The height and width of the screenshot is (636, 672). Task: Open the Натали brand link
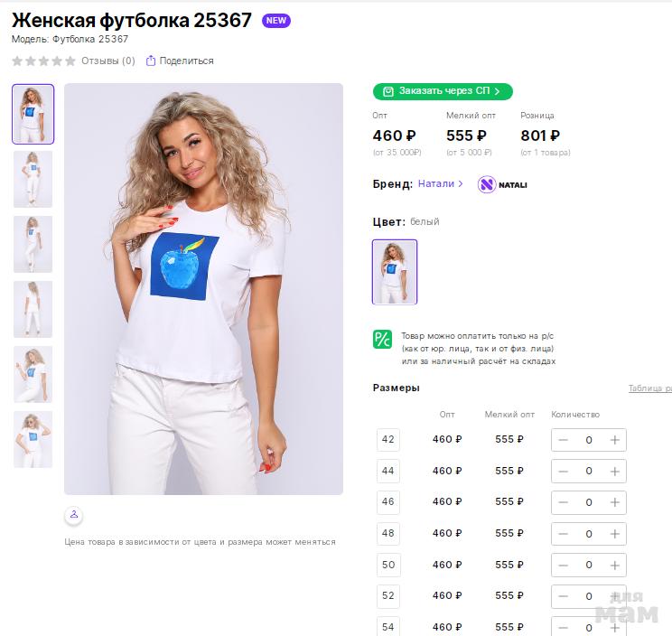tap(440, 183)
